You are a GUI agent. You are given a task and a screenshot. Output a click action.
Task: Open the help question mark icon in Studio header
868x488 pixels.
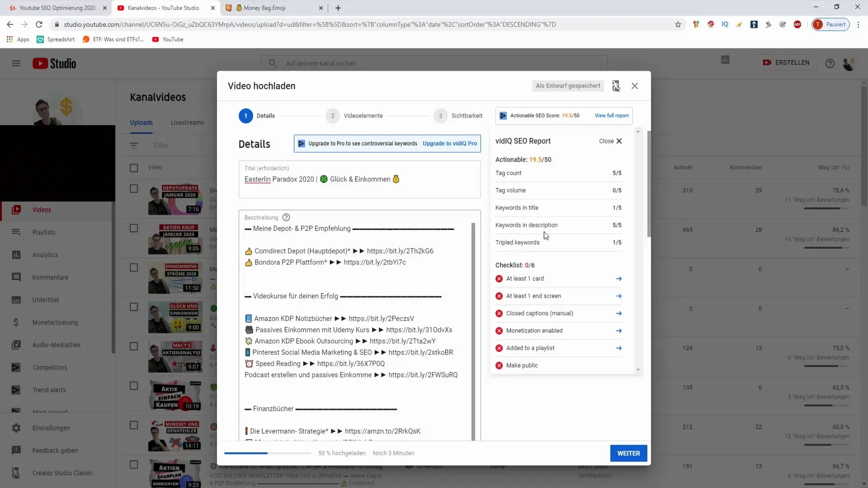[830, 63]
